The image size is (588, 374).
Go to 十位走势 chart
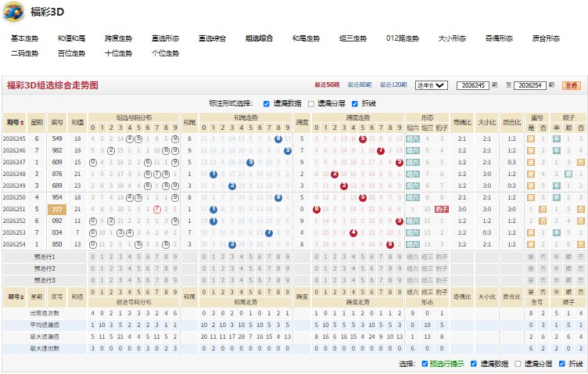[118, 53]
